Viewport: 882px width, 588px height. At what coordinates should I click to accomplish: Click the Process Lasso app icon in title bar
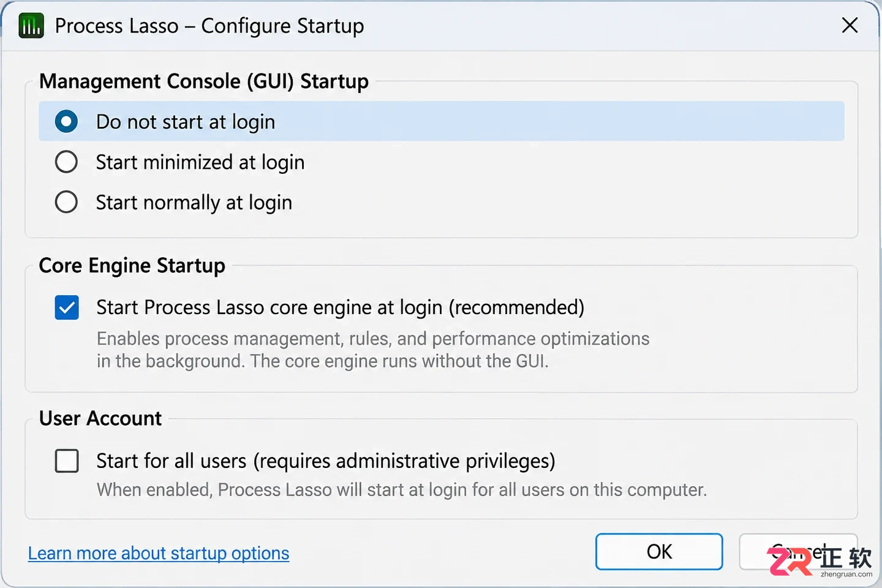click(x=31, y=26)
